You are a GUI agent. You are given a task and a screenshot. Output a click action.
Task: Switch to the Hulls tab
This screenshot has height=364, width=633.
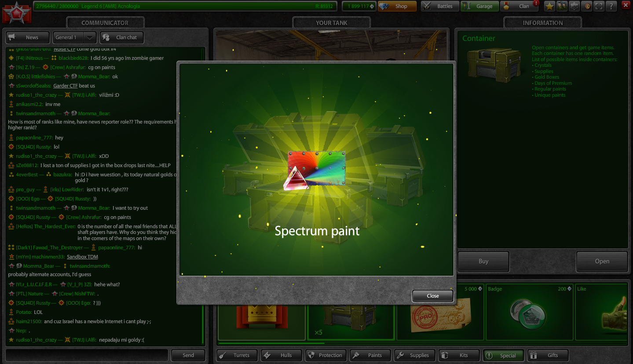pos(282,355)
